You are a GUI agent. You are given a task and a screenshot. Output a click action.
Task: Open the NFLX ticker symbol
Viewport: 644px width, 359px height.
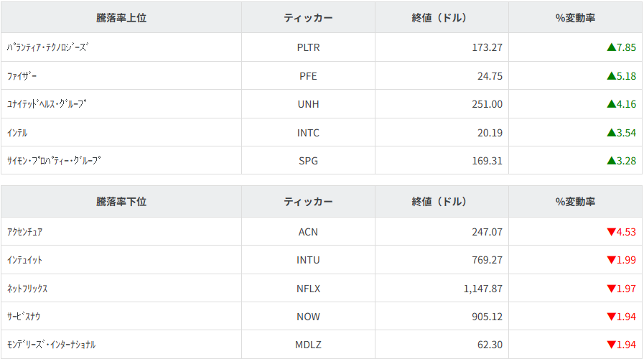(x=308, y=289)
